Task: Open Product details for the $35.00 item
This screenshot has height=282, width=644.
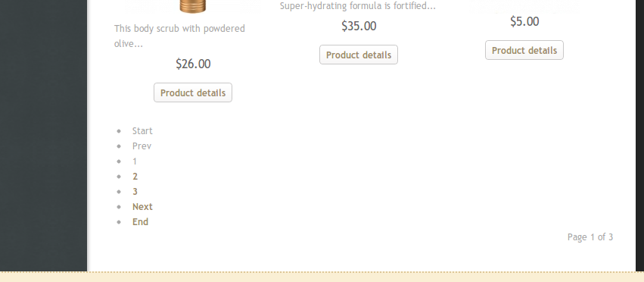Action: point(359,55)
